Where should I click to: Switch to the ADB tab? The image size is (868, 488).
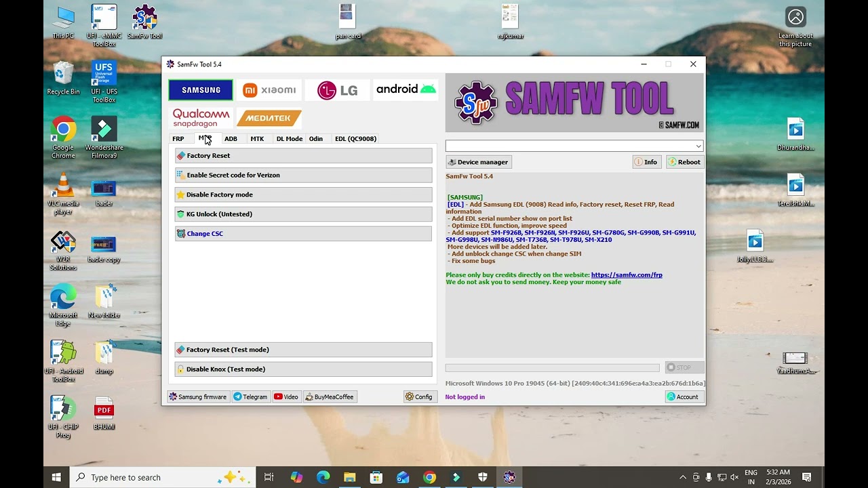231,138
